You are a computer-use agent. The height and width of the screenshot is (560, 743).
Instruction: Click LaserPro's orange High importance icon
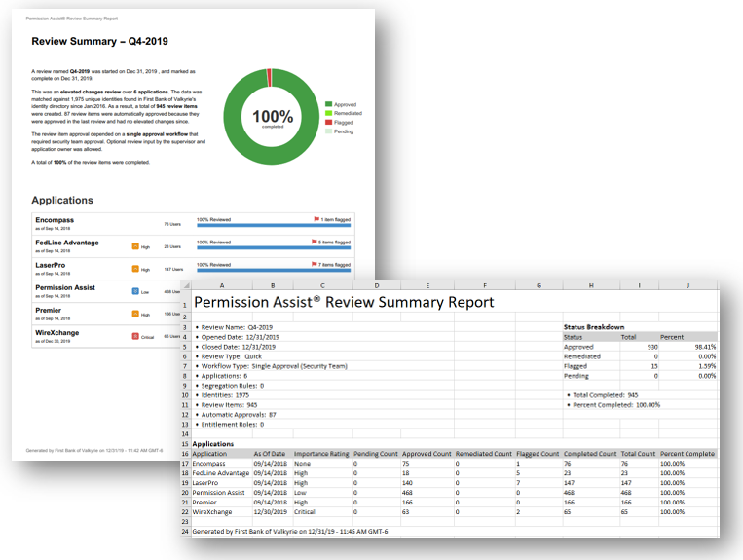coord(135,269)
